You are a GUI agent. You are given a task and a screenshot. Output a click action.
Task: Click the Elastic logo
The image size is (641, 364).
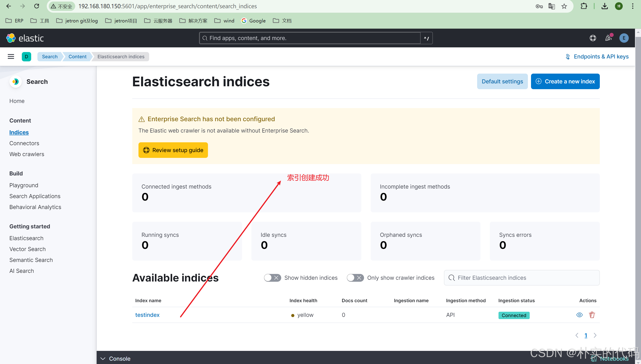coord(25,38)
